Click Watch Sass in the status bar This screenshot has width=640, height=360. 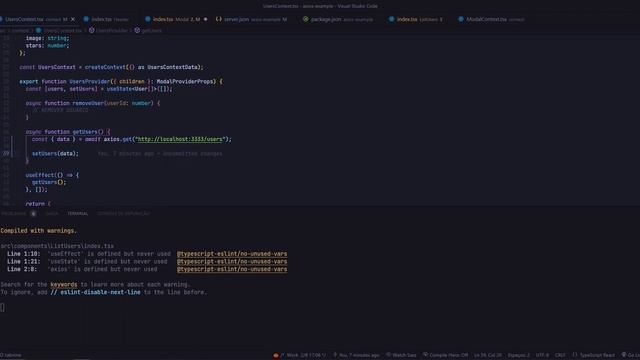pos(401,355)
